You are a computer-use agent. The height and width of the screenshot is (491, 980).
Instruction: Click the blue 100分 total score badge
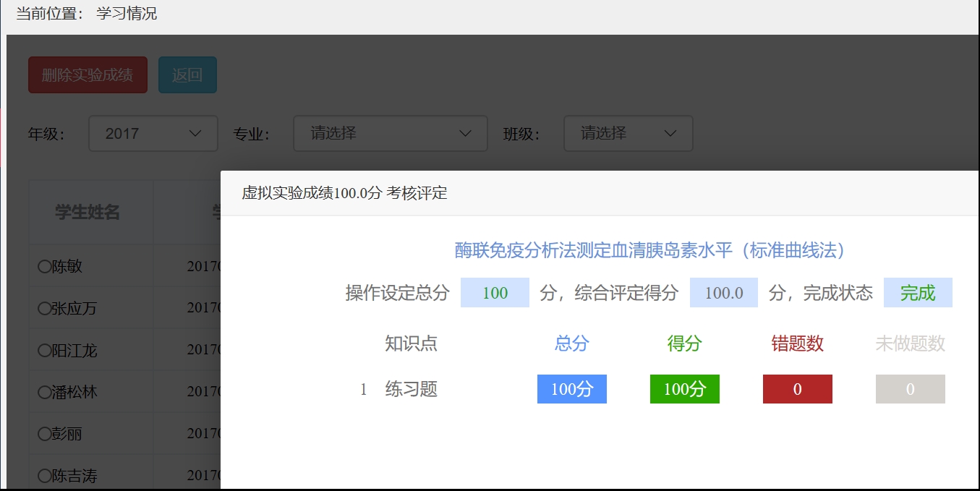571,389
